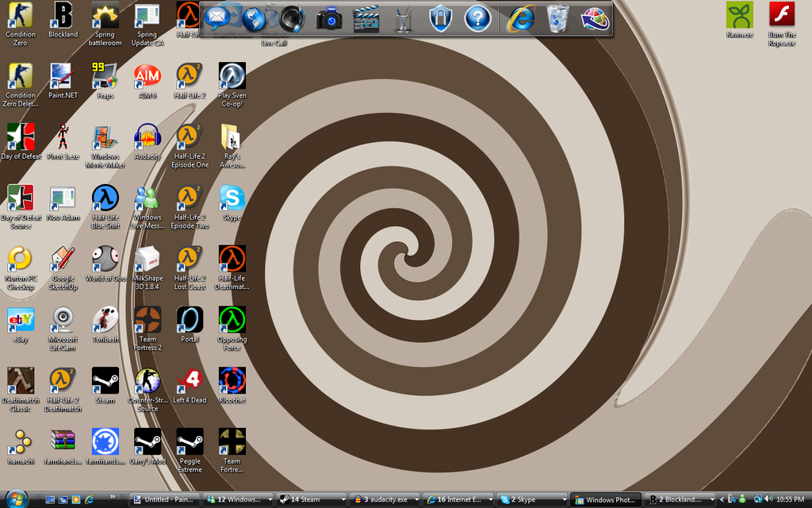The image size is (812, 508).
Task: Open the Peggle Extreme shortcut
Action: tap(190, 451)
